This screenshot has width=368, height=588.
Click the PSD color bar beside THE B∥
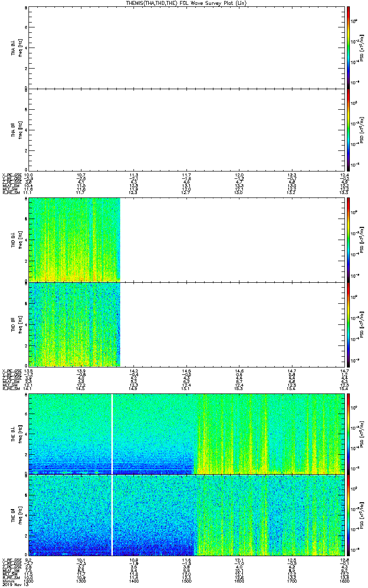pos(348,514)
